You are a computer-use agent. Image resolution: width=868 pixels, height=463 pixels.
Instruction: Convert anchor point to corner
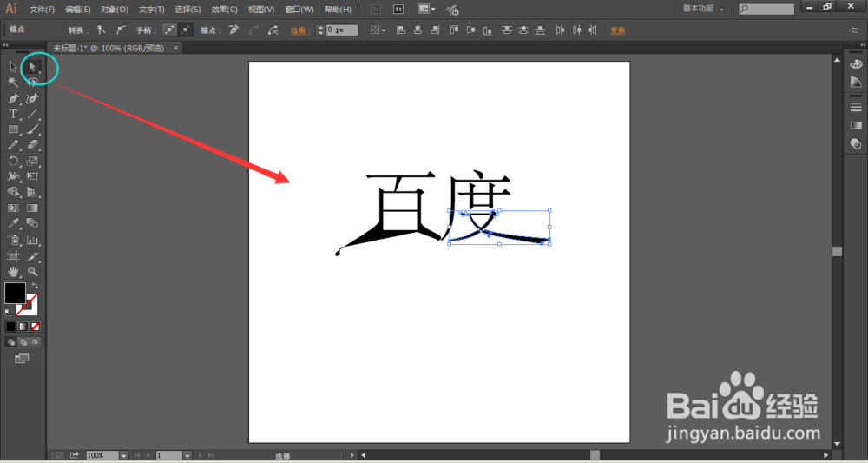pyautogui.click(x=102, y=30)
